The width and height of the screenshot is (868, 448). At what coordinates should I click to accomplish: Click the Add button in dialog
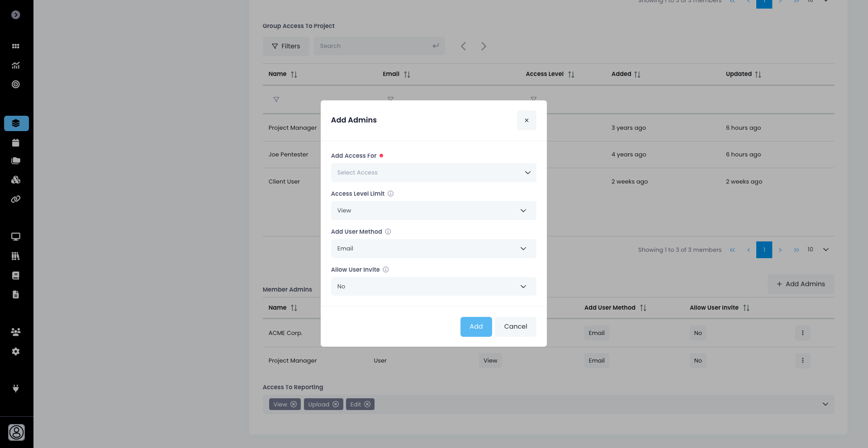click(x=476, y=327)
